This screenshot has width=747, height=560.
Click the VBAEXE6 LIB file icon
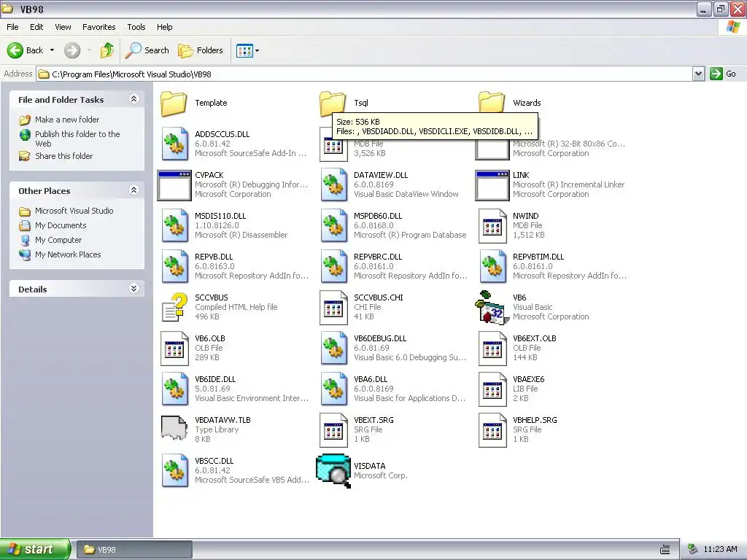[492, 389]
